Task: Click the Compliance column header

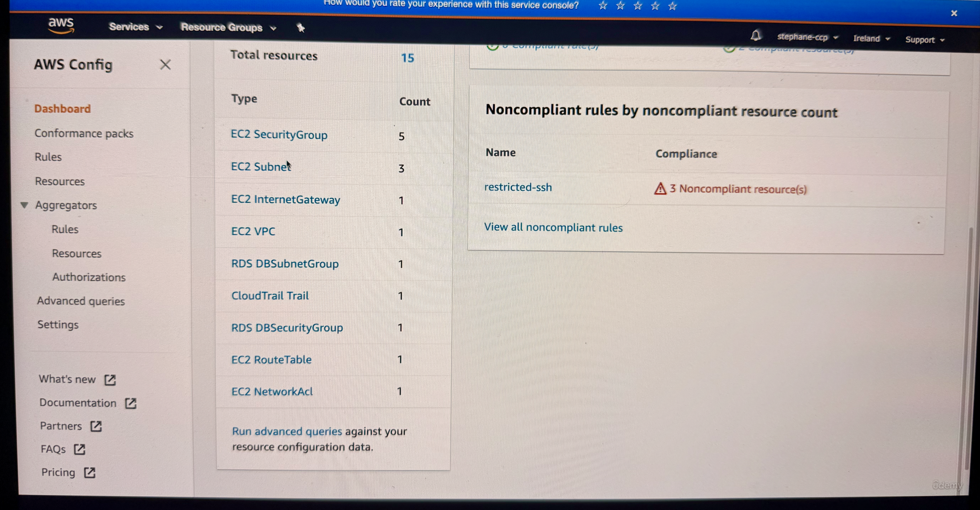Action: point(686,154)
